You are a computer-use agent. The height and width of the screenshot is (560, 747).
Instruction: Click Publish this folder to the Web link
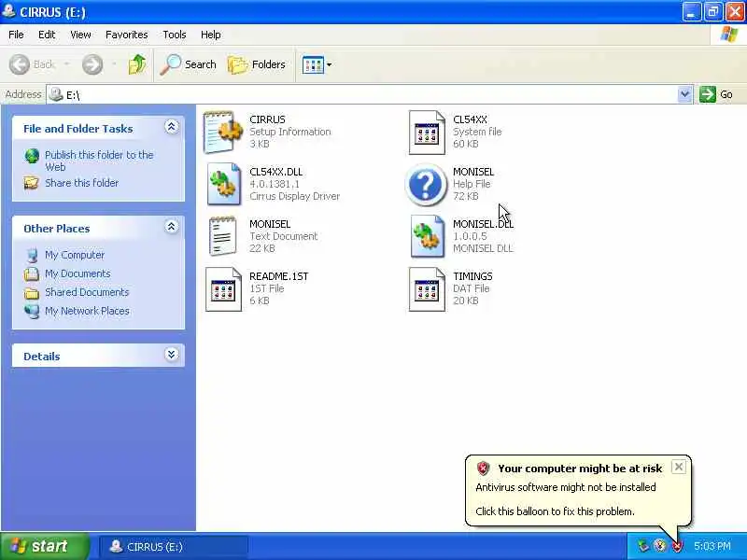pos(99,161)
